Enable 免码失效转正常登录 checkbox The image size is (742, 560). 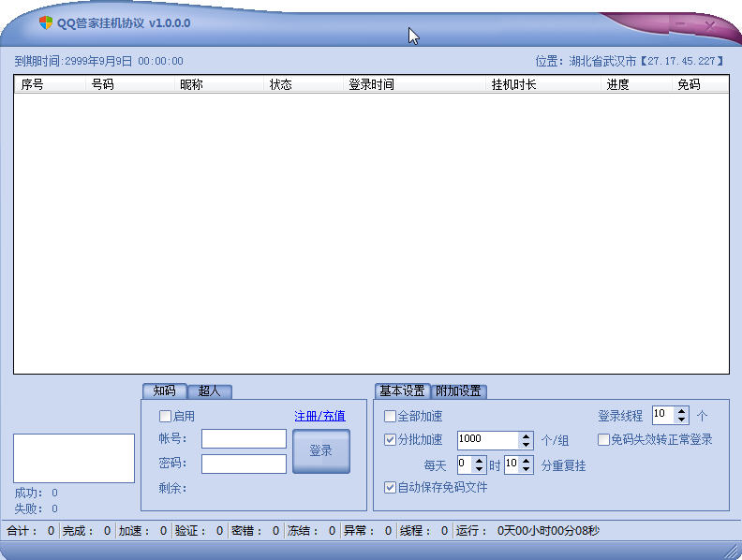click(x=603, y=440)
